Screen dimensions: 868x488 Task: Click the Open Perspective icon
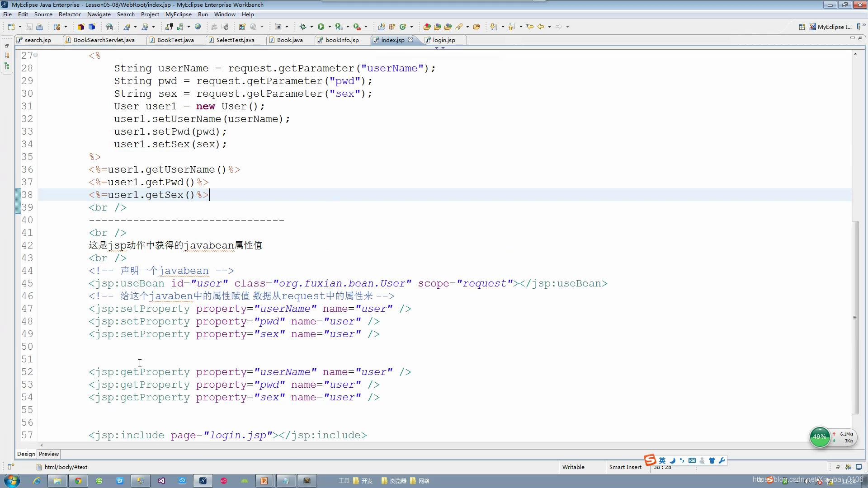click(802, 27)
